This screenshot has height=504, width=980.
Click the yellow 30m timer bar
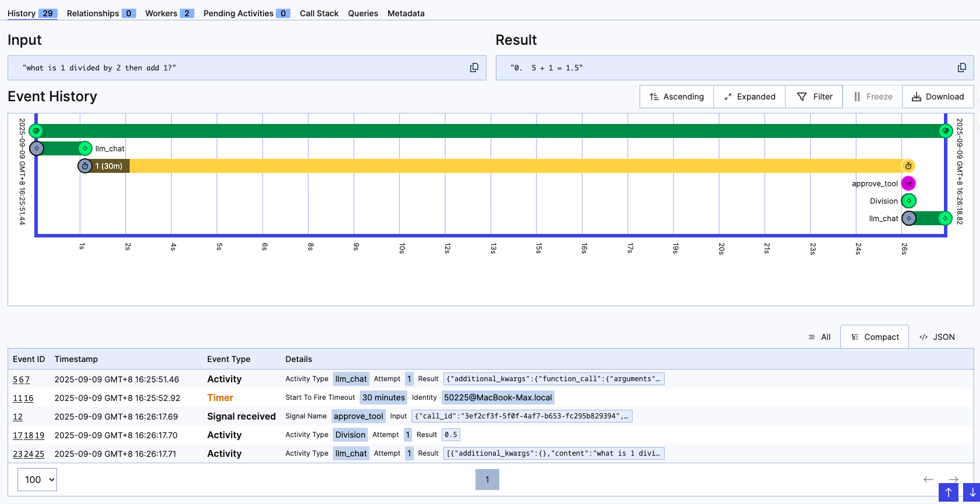tap(512, 166)
